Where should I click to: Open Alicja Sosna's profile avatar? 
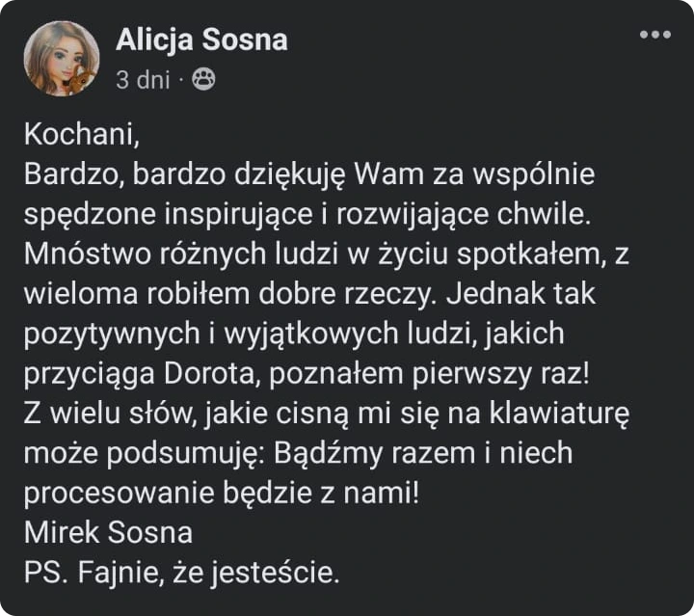61,58
